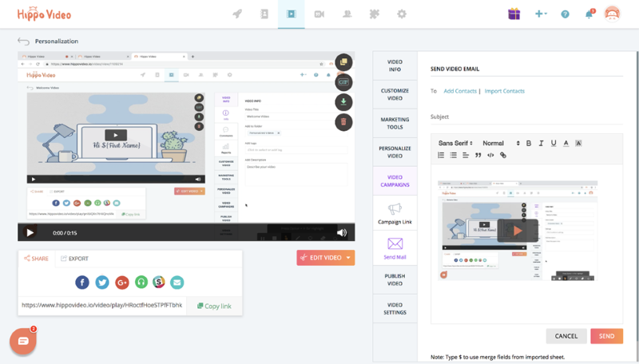Click the copy/duplicate overlay button on the video

343,62
